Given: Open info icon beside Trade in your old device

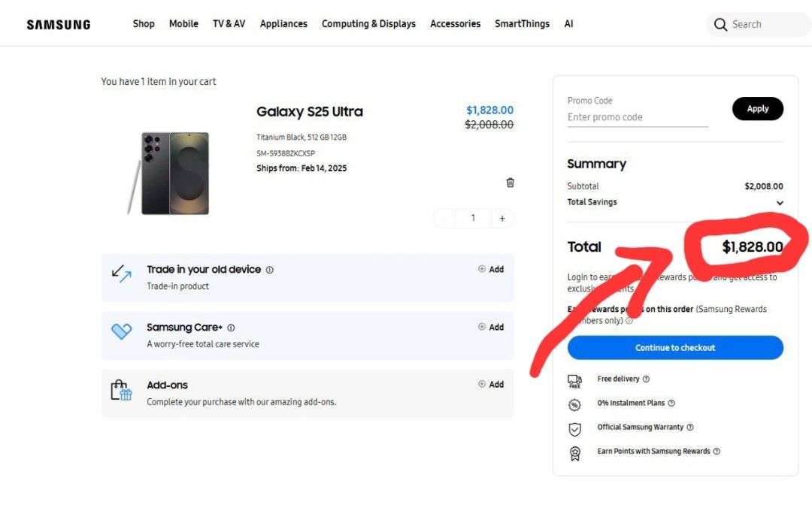Looking at the screenshot, I should (269, 270).
